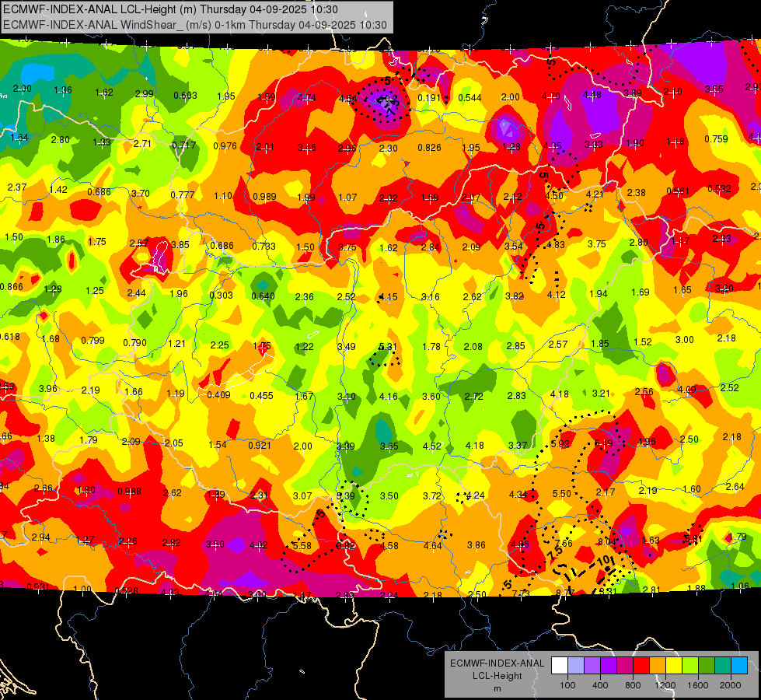761x700 pixels.
Task: Click the wind shear value 5.58
Action: click(302, 545)
